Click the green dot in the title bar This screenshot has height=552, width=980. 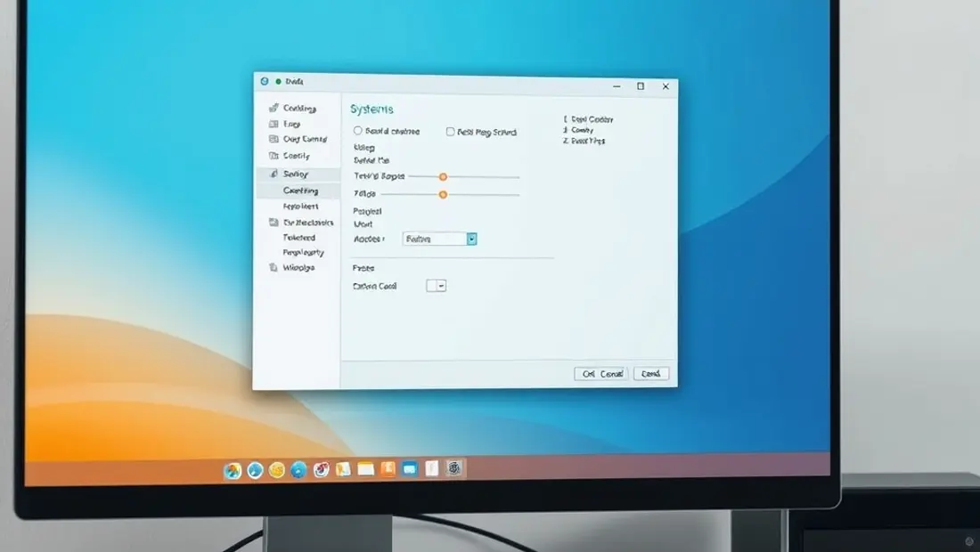(x=278, y=81)
